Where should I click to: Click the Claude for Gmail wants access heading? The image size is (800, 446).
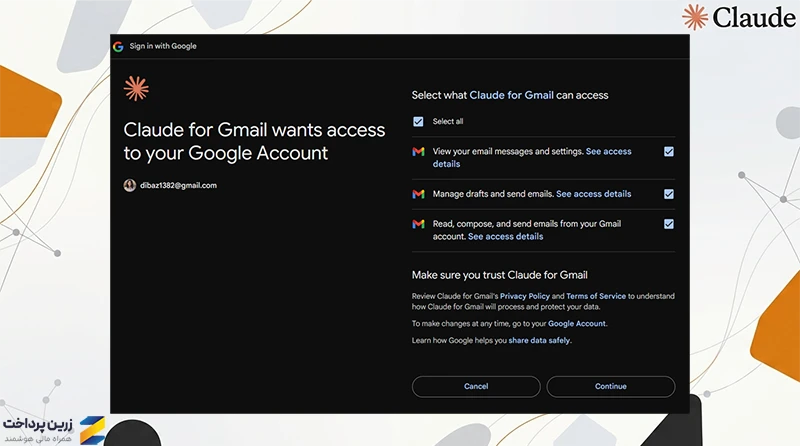pyautogui.click(x=254, y=141)
